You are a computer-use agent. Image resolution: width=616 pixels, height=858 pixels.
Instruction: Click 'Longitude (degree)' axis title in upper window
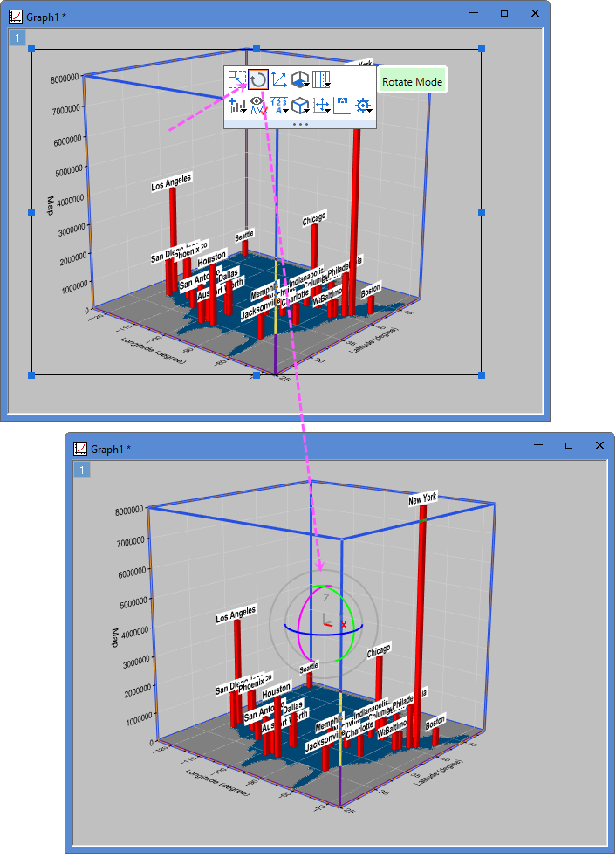(x=154, y=350)
